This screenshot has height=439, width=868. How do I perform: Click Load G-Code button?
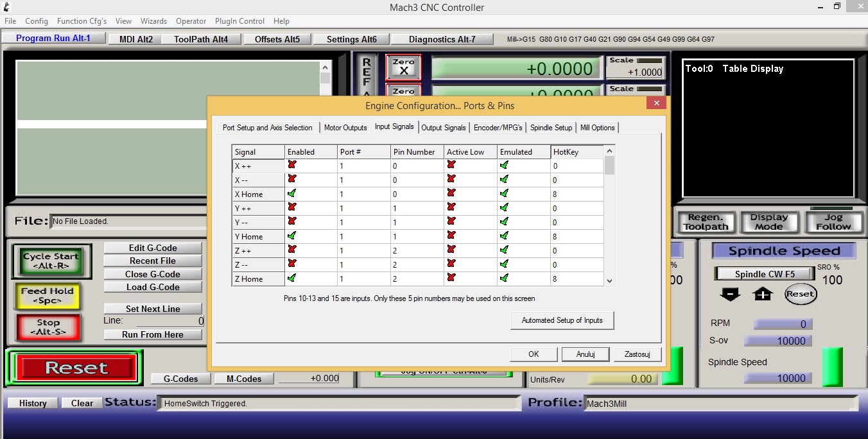click(153, 287)
